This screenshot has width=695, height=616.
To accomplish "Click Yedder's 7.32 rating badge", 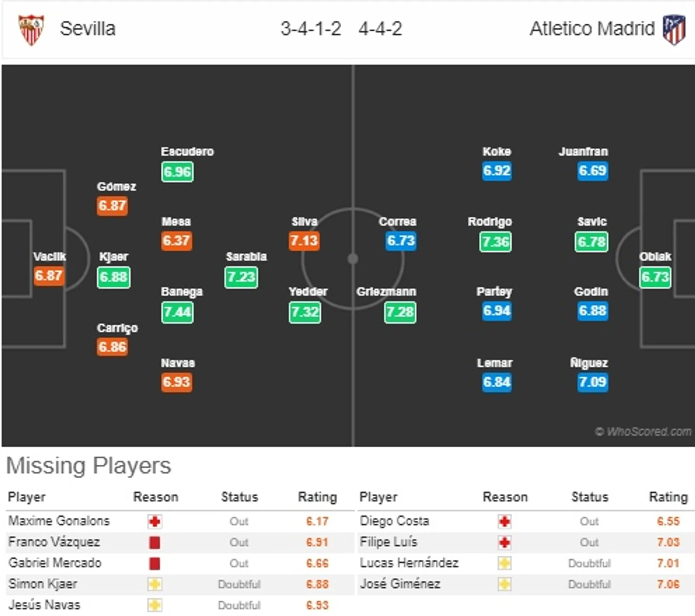I will [x=305, y=312].
